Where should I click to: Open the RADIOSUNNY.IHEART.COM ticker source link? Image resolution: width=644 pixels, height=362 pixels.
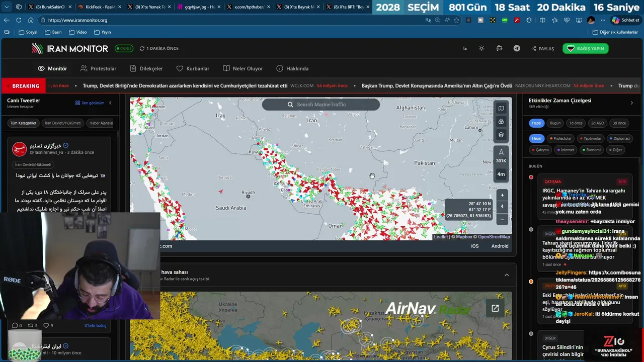point(543,86)
